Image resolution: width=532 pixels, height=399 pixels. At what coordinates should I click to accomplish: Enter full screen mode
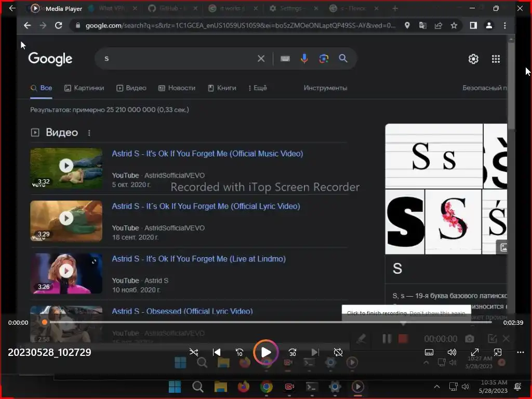tap(475, 352)
